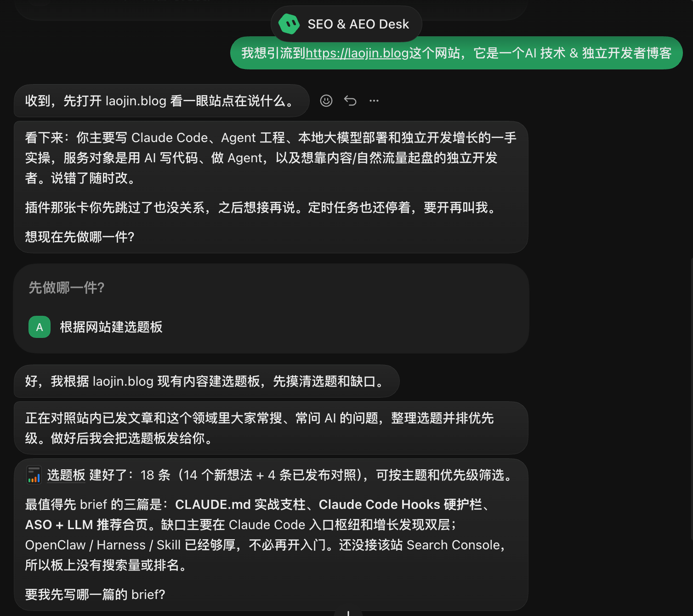
Task: Click the green A option badge
Action: point(40,327)
